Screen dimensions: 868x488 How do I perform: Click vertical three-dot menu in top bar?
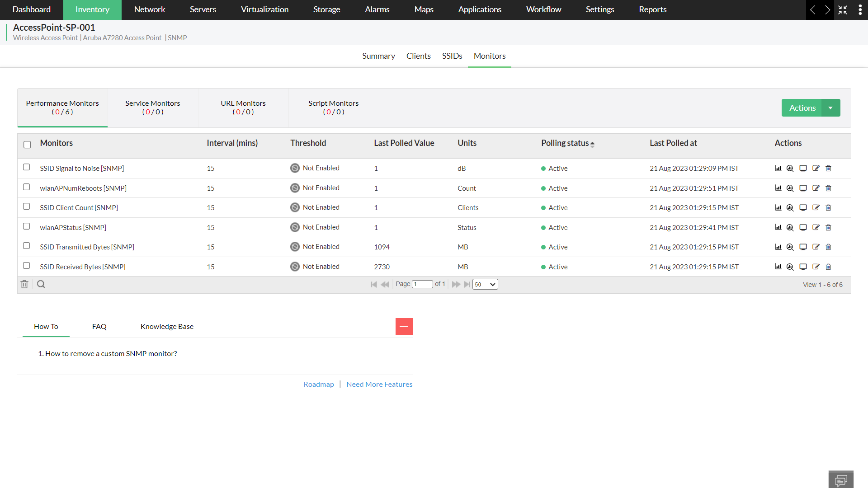tap(860, 10)
